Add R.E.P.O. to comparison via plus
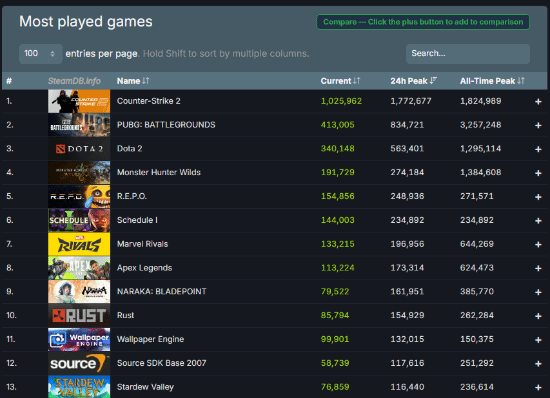The height and width of the screenshot is (398, 550). [538, 197]
